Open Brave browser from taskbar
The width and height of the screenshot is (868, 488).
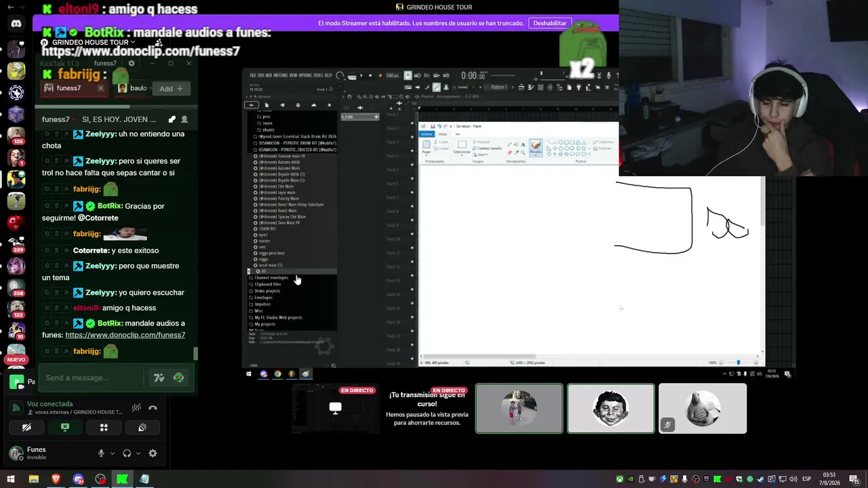(x=56, y=479)
